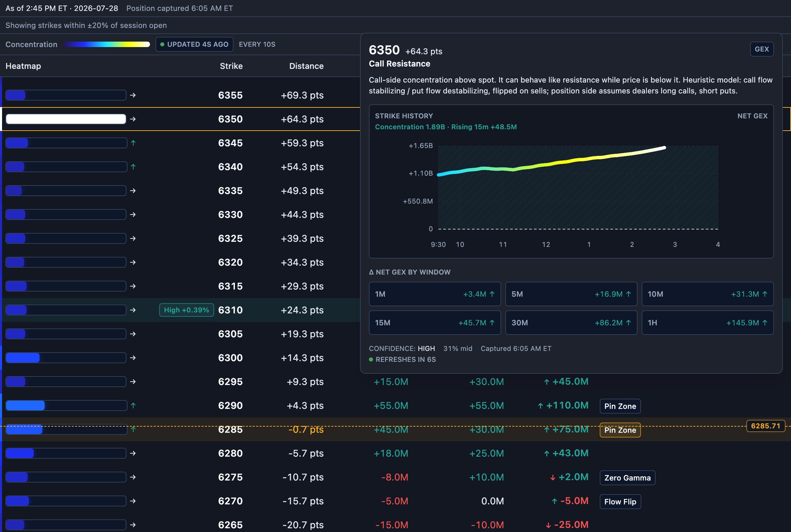Click the flat arrow icon in the 6335 row
The height and width of the screenshot is (532, 791).
[133, 191]
